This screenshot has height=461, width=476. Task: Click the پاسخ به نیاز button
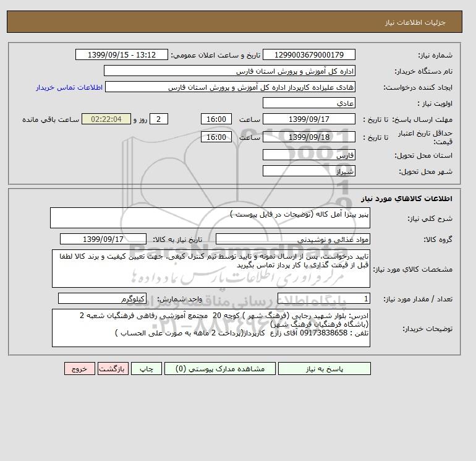[324, 369]
